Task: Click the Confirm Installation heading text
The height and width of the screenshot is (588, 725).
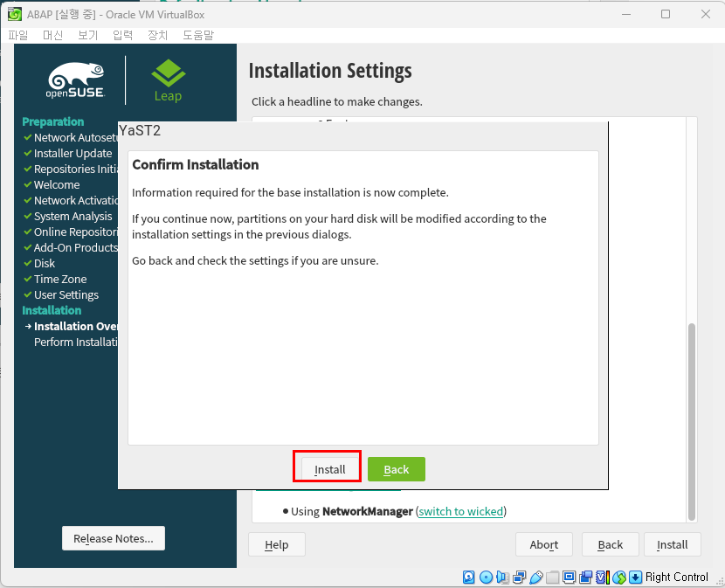Action: (x=195, y=165)
